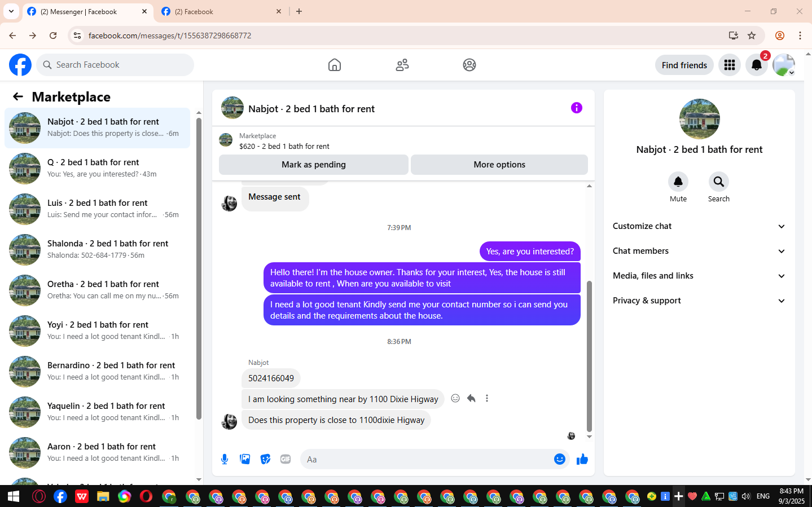812x507 pixels.
Task: Click the listing thumbnail in right panel
Action: click(x=700, y=119)
